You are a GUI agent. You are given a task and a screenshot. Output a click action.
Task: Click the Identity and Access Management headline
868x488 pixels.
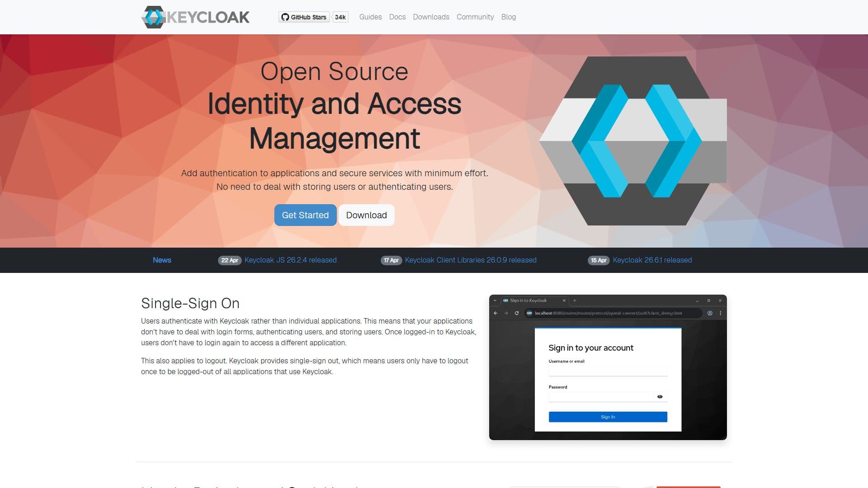pos(335,121)
